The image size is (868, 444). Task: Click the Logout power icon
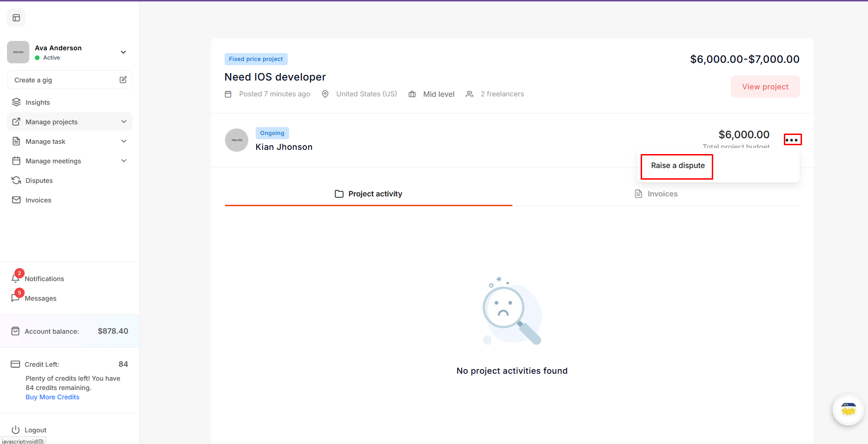tap(16, 430)
